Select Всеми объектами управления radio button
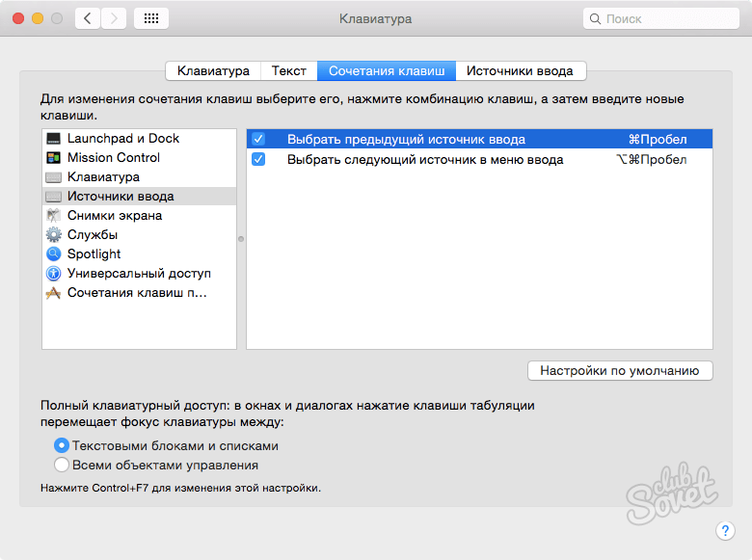Image resolution: width=752 pixels, height=560 pixels. [62, 465]
